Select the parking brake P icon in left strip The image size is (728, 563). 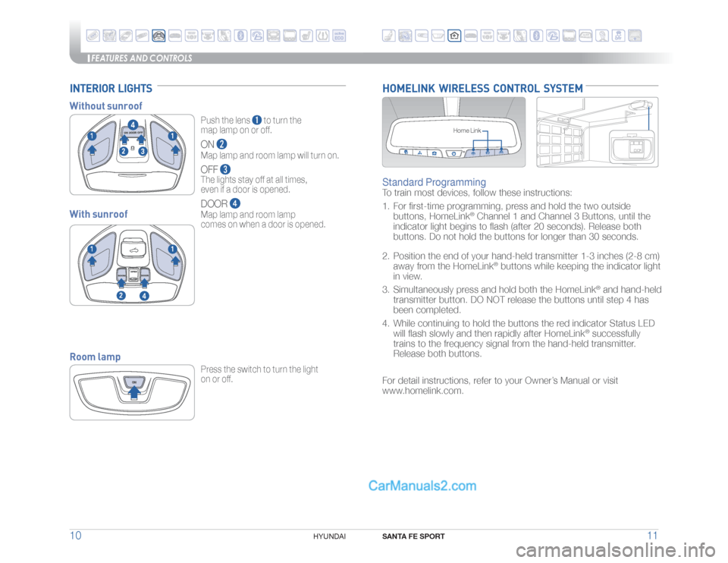point(257,36)
